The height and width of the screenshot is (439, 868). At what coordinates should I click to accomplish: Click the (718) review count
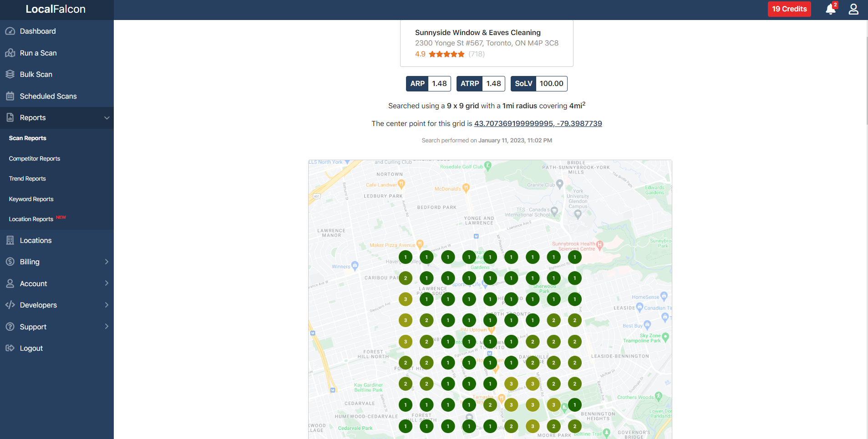click(477, 54)
